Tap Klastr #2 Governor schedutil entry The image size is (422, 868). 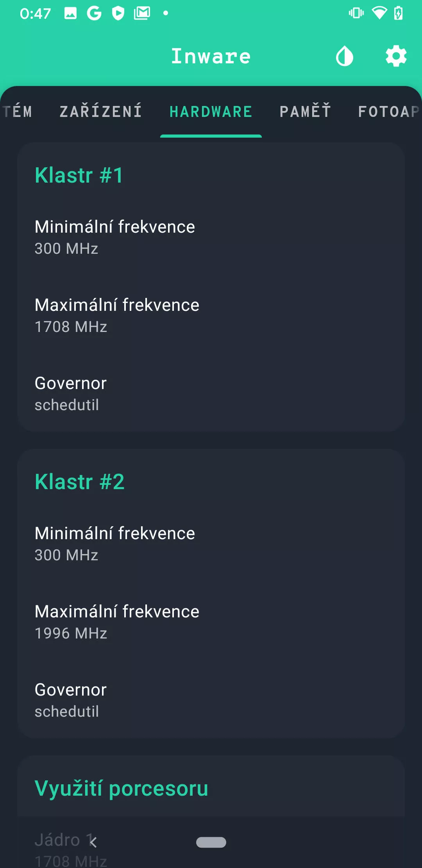(71, 700)
